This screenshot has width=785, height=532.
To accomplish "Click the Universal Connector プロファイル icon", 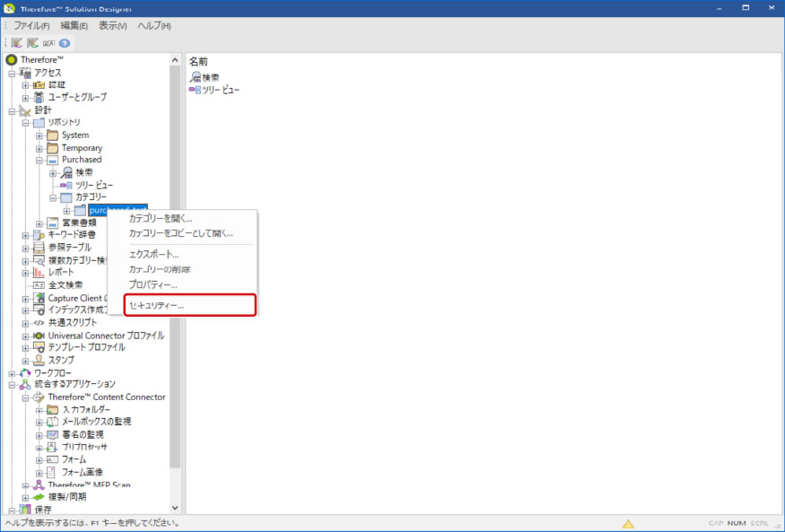I will (39, 336).
